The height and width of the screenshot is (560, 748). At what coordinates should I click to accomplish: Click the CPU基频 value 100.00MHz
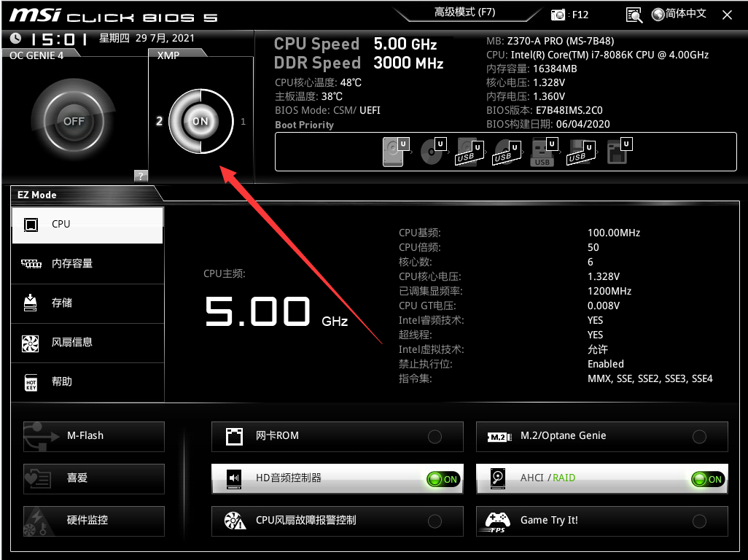pos(613,233)
